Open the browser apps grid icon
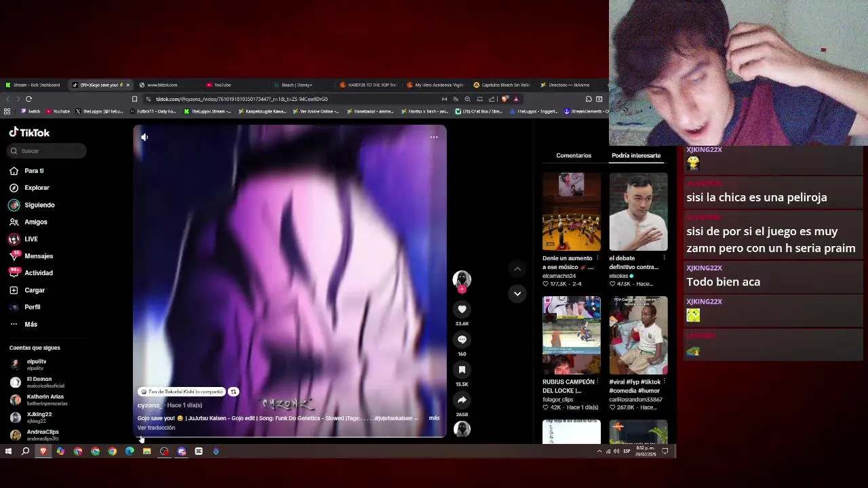This screenshot has width=868, height=488. pyautogui.click(x=7, y=111)
